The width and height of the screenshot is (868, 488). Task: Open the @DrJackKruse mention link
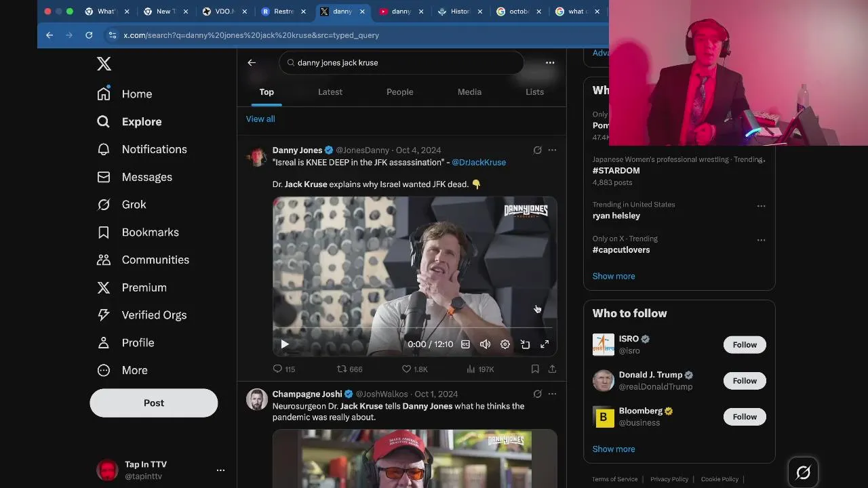pyautogui.click(x=479, y=163)
